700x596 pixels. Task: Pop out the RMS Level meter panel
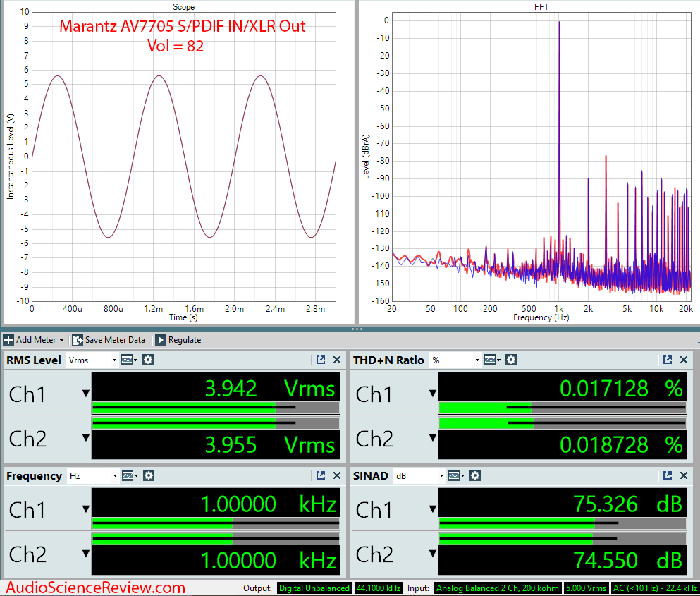click(321, 360)
